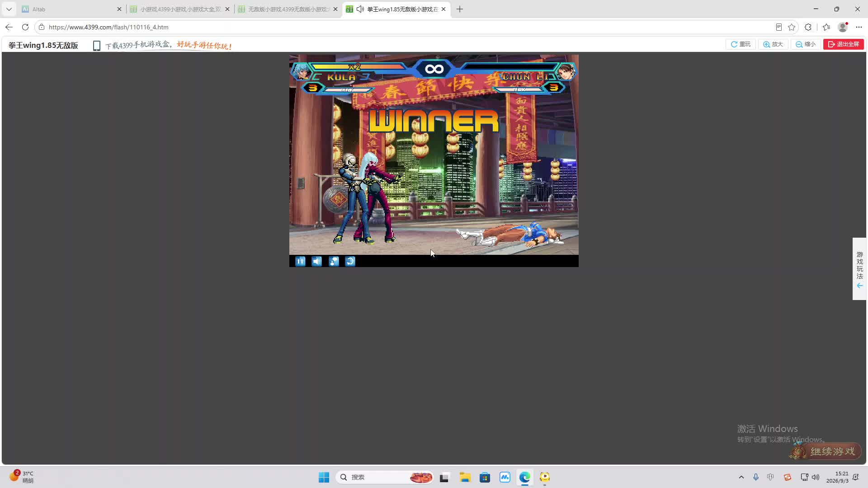
Task: Restart the match with the circular arrow icon
Action: click(350, 261)
